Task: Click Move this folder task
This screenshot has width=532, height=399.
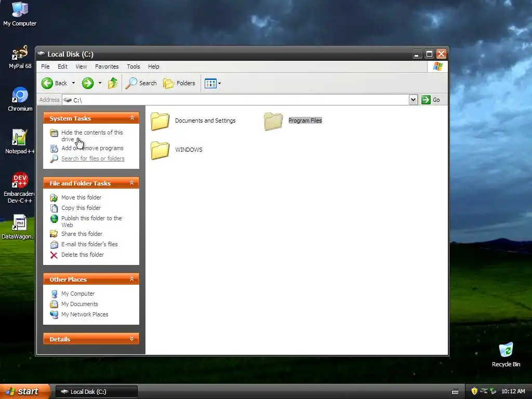Action: (82, 197)
